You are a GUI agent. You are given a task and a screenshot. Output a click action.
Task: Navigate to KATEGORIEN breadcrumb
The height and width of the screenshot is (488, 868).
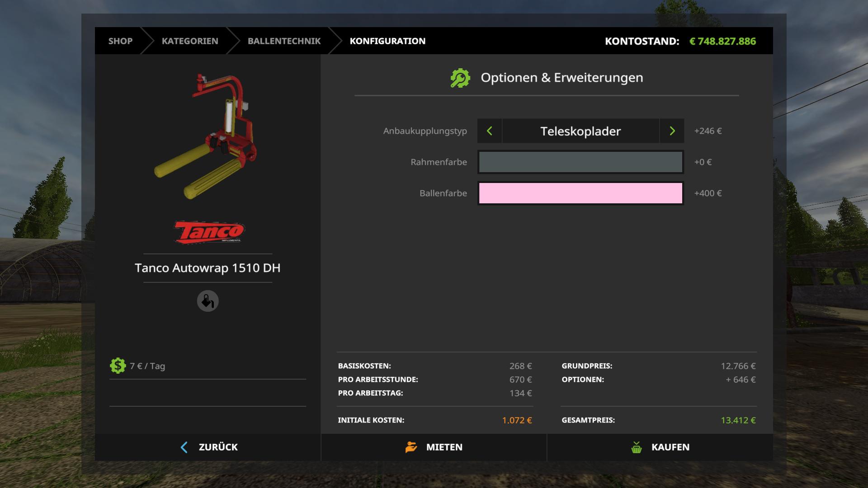[x=190, y=41]
